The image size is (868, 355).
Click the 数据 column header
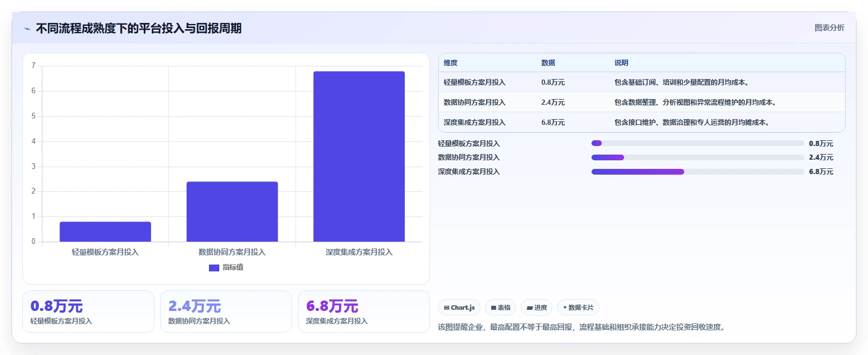pyautogui.click(x=548, y=63)
